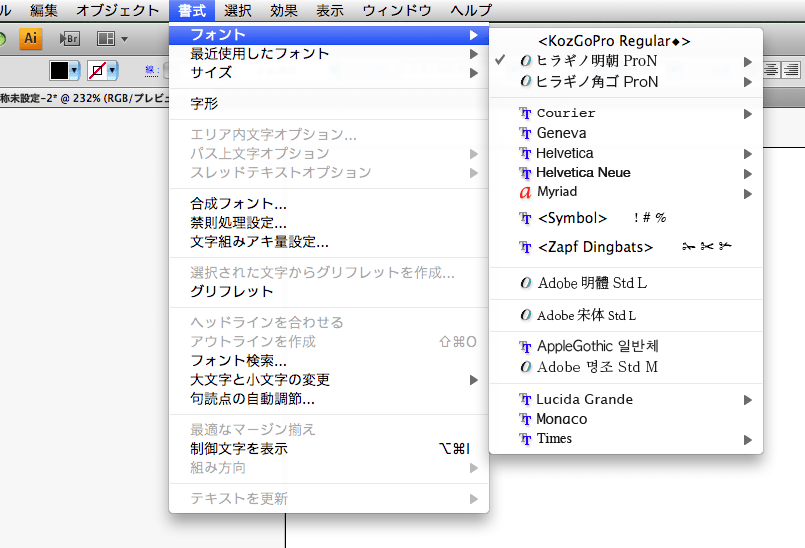The height and width of the screenshot is (548, 805).
Task: Open フォント検索... dialog
Action: click(329, 361)
